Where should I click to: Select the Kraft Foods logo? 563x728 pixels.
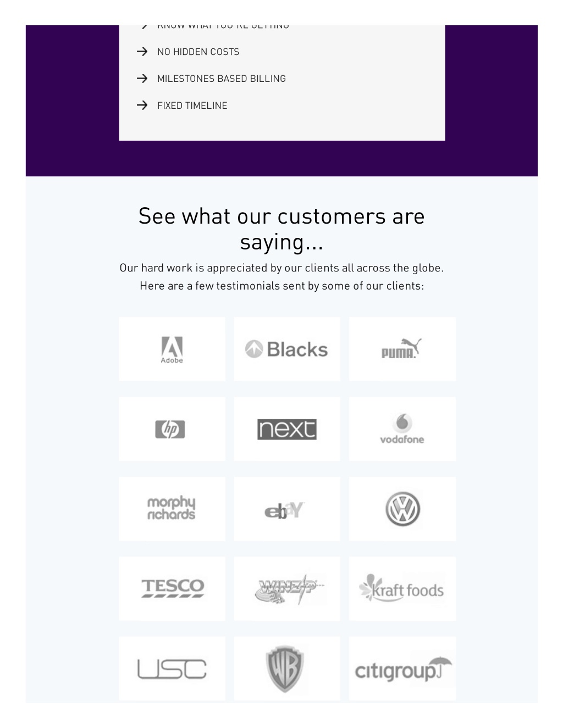[x=401, y=588]
